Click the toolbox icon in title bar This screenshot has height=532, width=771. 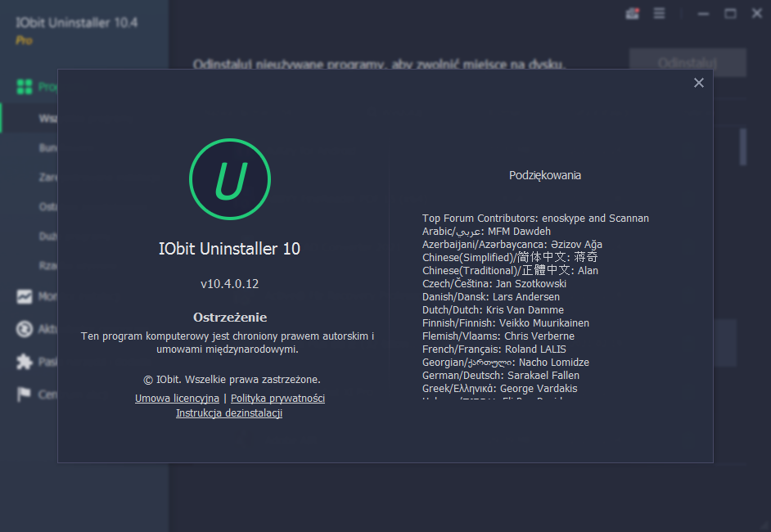633,13
